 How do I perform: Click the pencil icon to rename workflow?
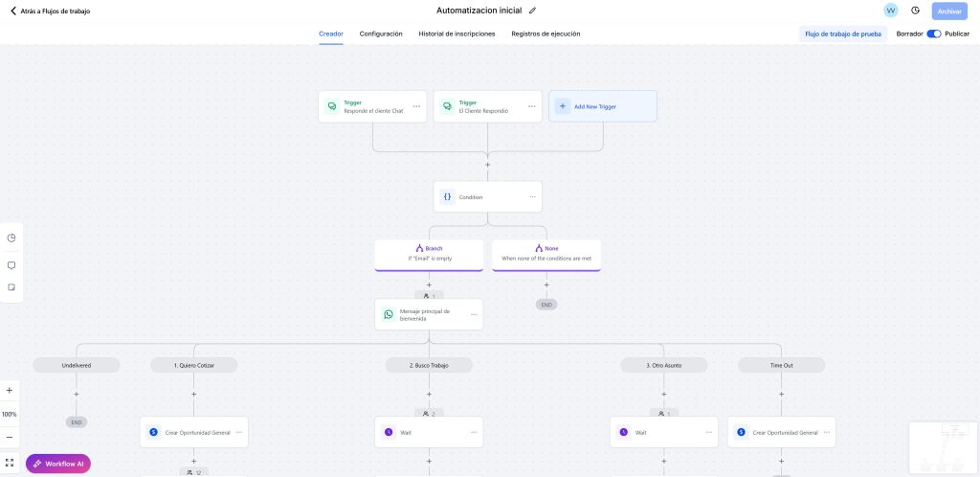click(532, 11)
